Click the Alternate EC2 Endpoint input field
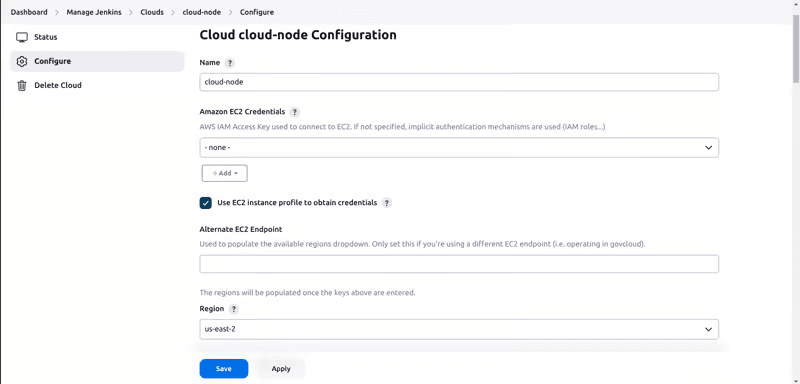 (459, 264)
